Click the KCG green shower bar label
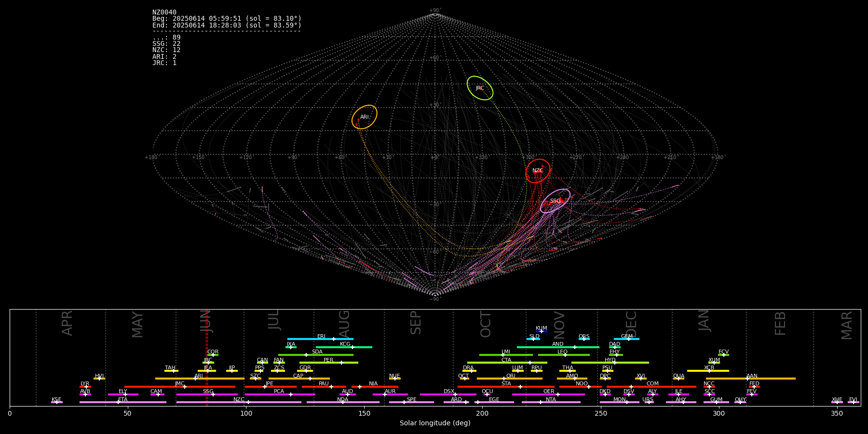868x434 pixels. (x=345, y=344)
